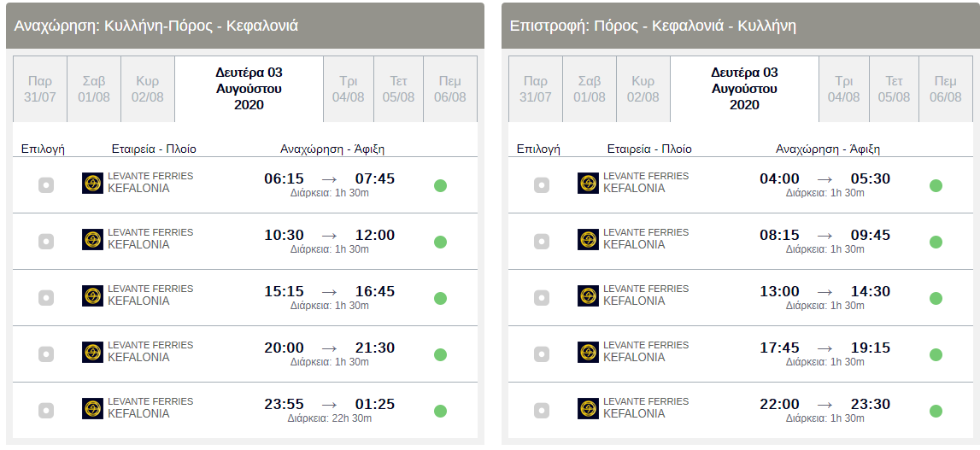Image resolution: width=980 pixels, height=450 pixels.
Task: Click green availability dot for 22:00 return
Action: (936, 411)
